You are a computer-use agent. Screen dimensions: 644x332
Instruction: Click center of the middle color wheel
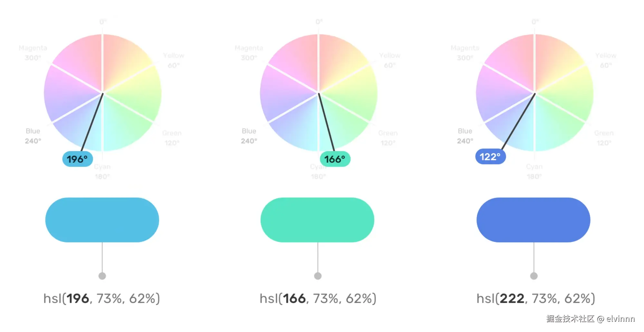319,93
